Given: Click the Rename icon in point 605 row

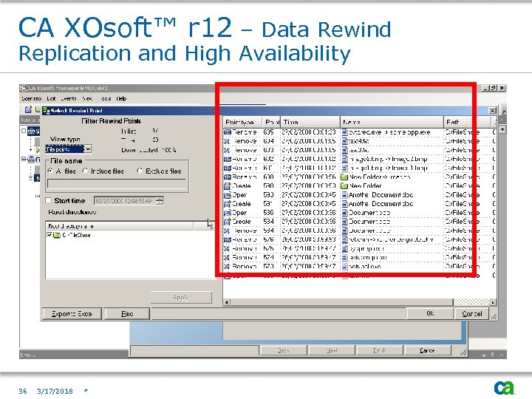Looking at the screenshot, I should tap(228, 132).
